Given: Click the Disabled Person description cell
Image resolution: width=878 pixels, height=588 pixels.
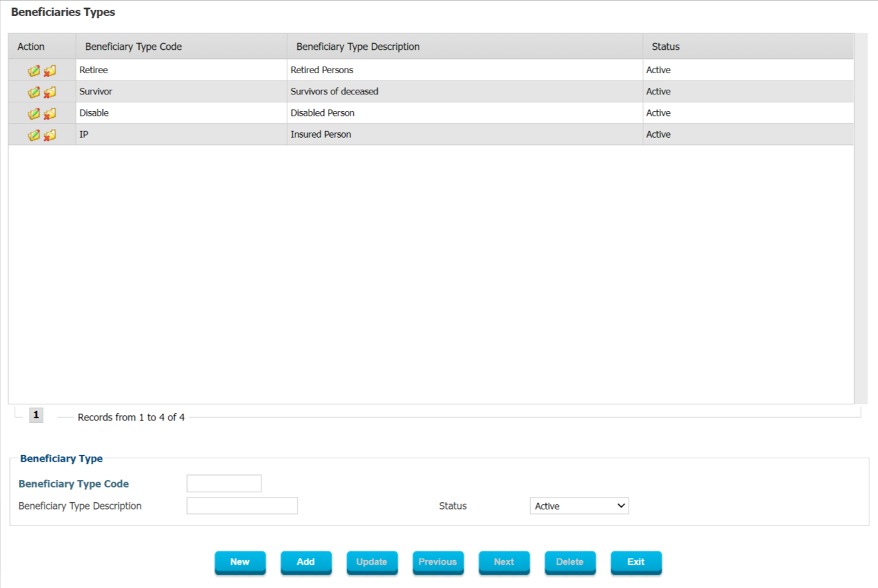Looking at the screenshot, I should pyautogui.click(x=465, y=112).
